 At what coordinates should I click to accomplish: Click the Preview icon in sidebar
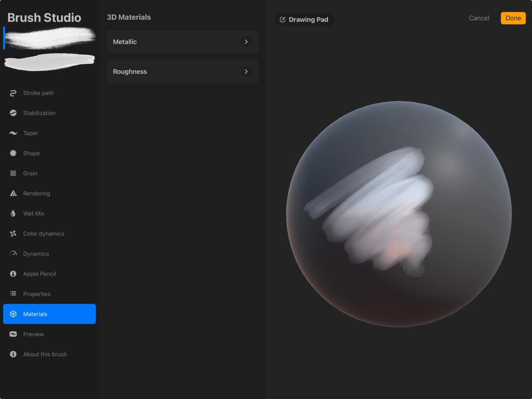click(x=13, y=334)
